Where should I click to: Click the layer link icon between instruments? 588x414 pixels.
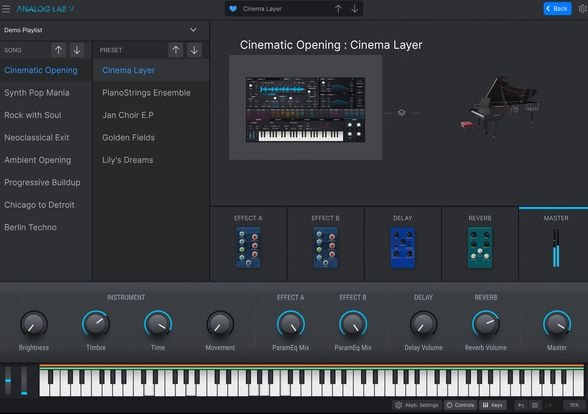tap(402, 112)
